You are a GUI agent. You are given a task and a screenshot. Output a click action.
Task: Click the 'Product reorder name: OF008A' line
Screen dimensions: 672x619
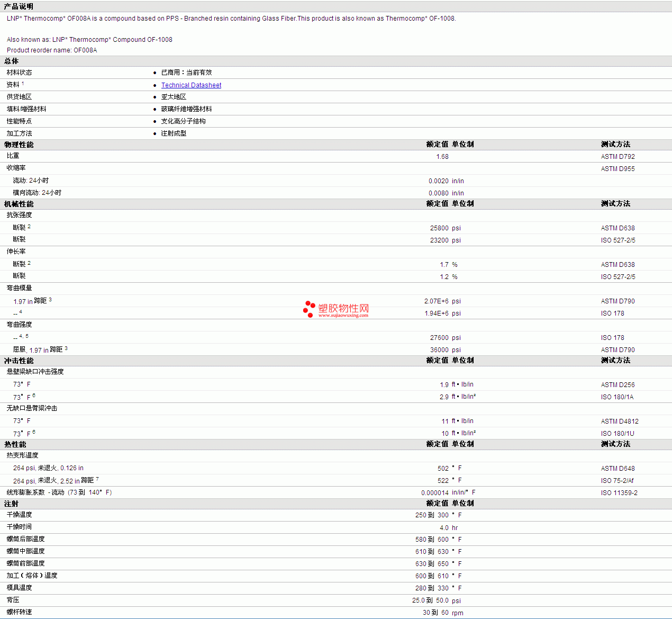(52, 50)
